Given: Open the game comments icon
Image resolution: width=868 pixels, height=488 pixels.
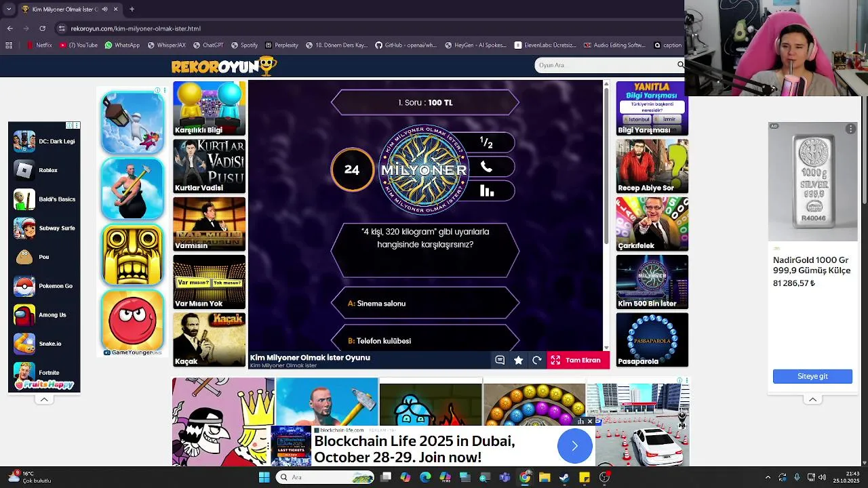Looking at the screenshot, I should point(500,361).
